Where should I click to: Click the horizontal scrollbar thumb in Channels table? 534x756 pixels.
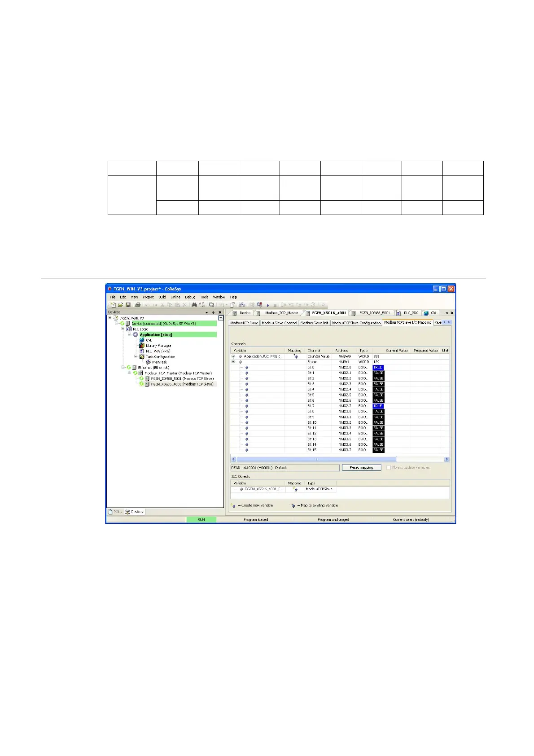(x=317, y=459)
